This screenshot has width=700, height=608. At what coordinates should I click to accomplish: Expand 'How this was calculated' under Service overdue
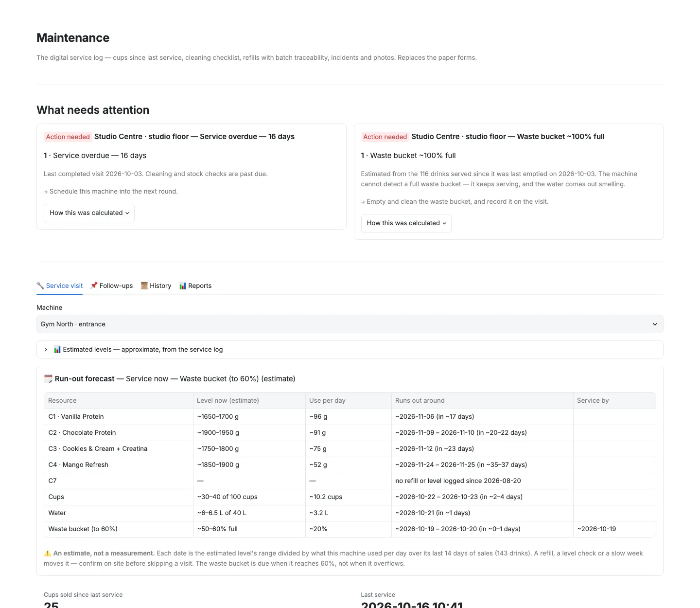(89, 213)
